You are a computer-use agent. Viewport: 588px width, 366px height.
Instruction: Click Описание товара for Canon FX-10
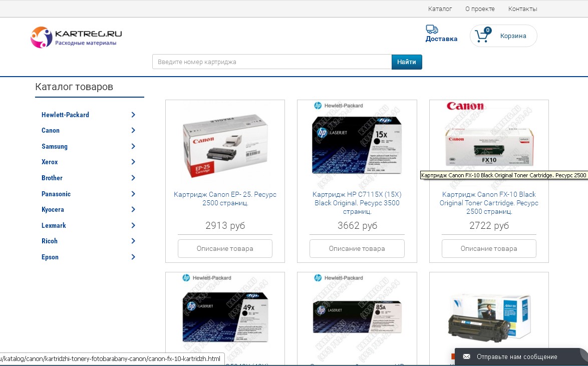pos(489,248)
